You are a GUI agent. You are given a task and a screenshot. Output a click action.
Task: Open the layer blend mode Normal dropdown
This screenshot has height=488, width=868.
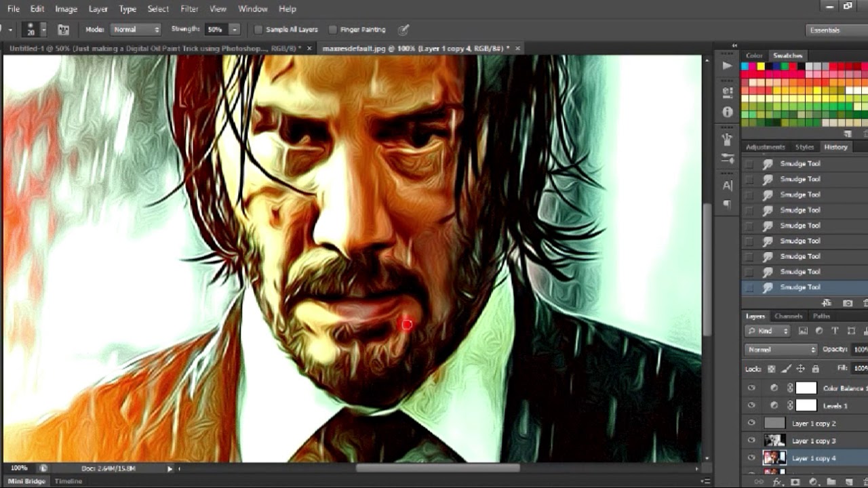tap(781, 350)
